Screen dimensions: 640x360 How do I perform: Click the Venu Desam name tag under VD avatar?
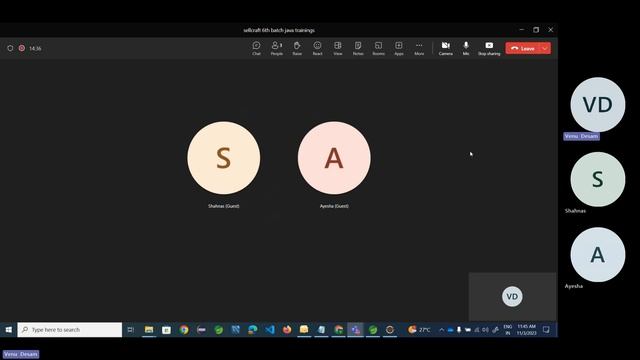[x=582, y=136]
